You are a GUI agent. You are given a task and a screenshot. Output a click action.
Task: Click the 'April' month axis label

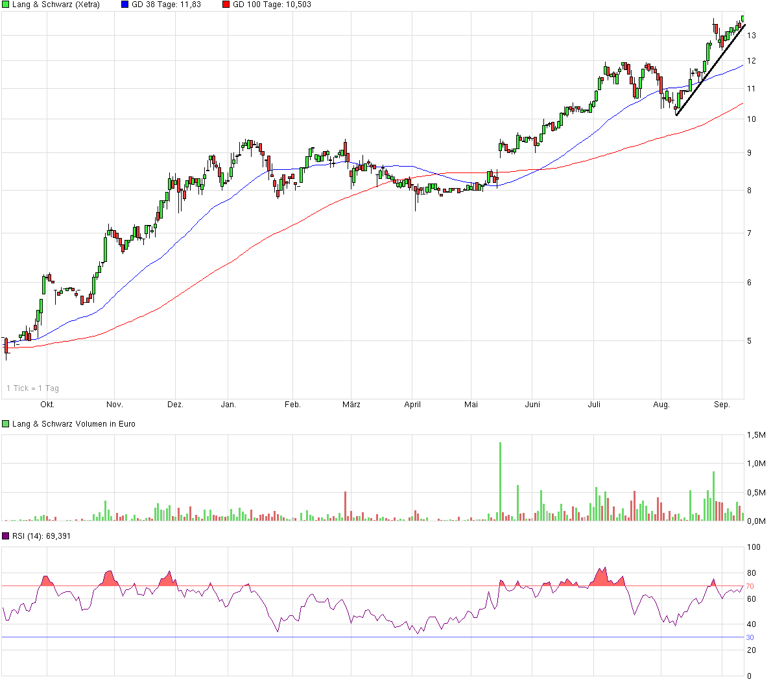pos(412,405)
